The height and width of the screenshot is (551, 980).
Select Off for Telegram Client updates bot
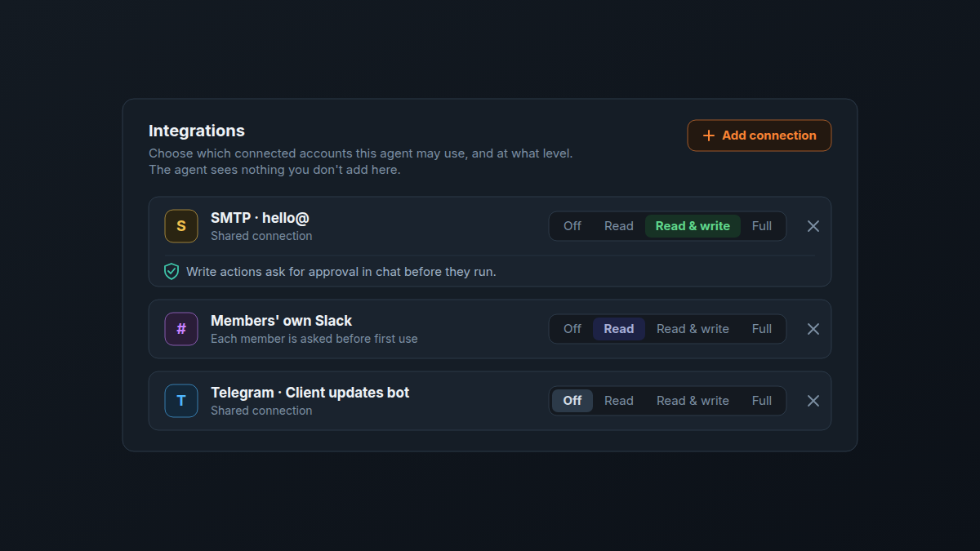click(x=572, y=401)
